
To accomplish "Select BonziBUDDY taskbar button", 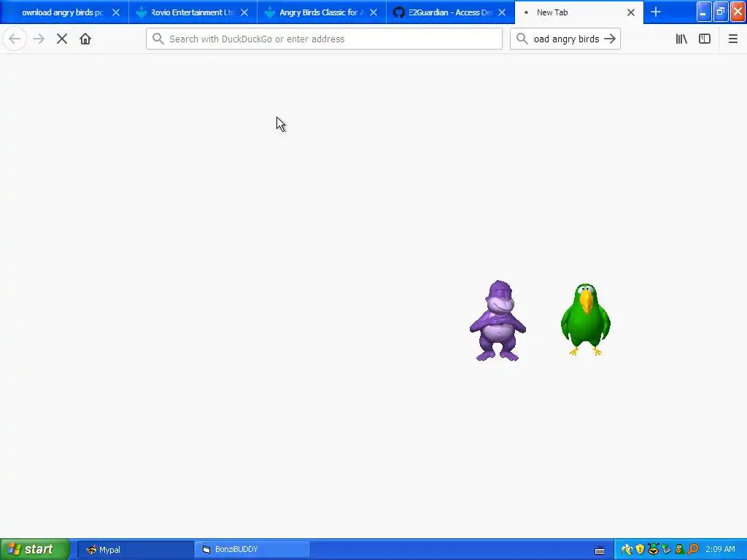I will [252, 549].
